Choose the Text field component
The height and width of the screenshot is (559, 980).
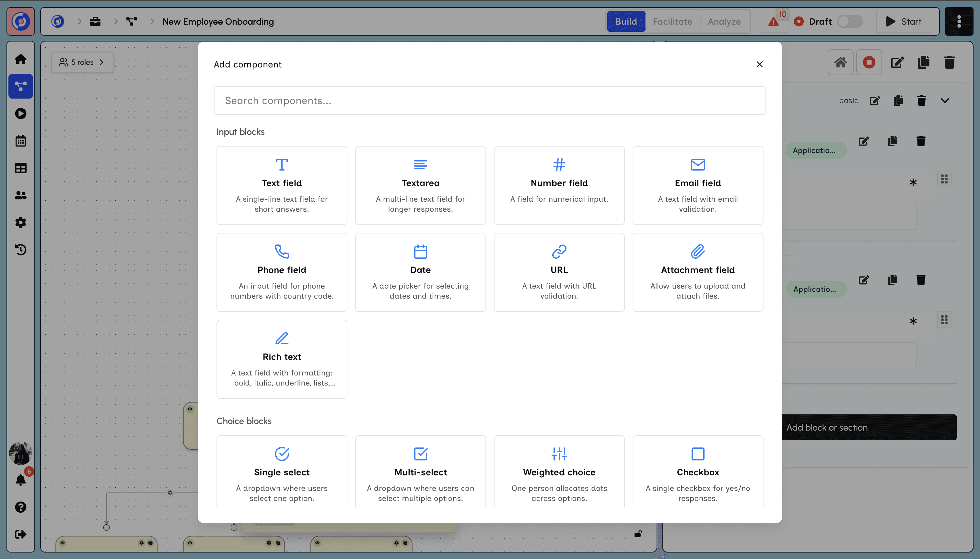tap(282, 185)
